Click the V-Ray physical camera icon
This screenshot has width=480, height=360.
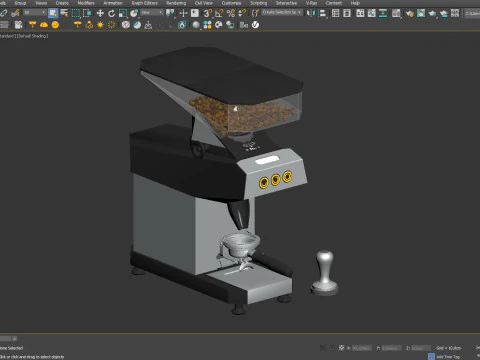coord(18,25)
